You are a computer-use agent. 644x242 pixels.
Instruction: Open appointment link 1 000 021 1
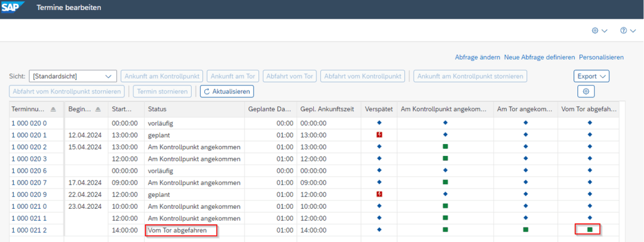[x=29, y=218]
